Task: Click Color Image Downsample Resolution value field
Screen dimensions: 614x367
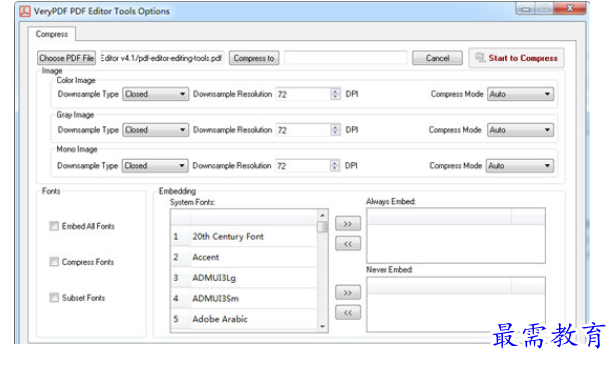Action: click(x=303, y=94)
